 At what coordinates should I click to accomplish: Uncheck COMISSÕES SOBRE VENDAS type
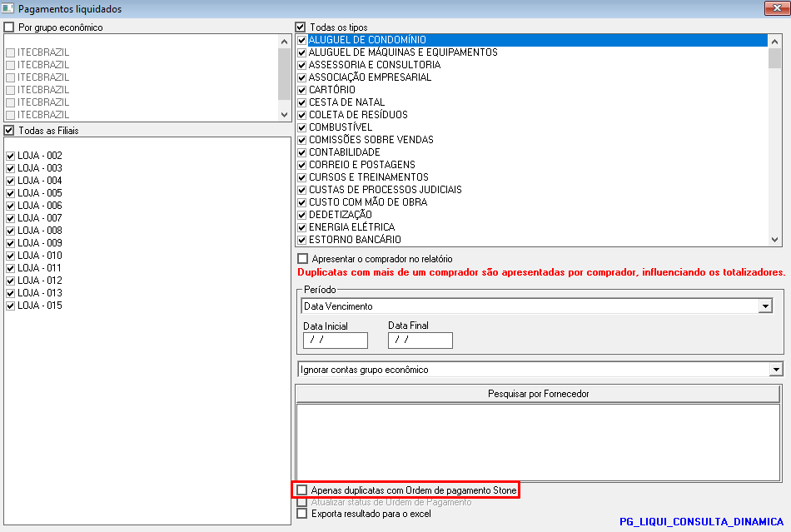click(302, 140)
